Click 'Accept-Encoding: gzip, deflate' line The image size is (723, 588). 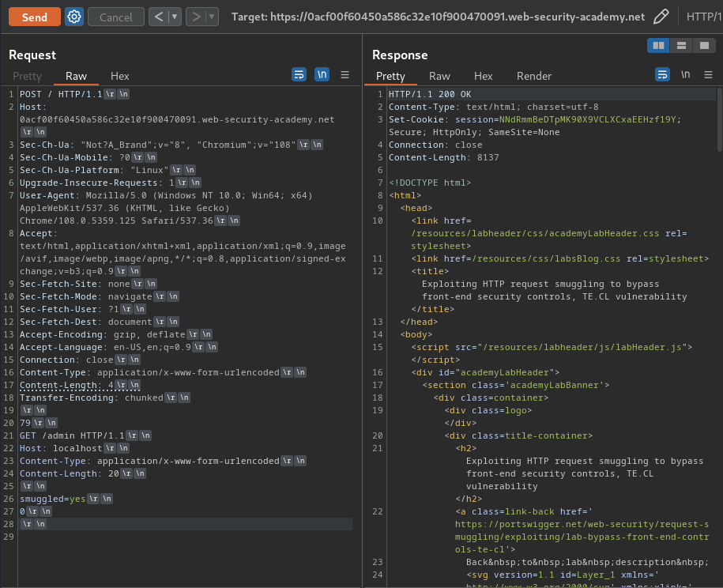point(103,334)
